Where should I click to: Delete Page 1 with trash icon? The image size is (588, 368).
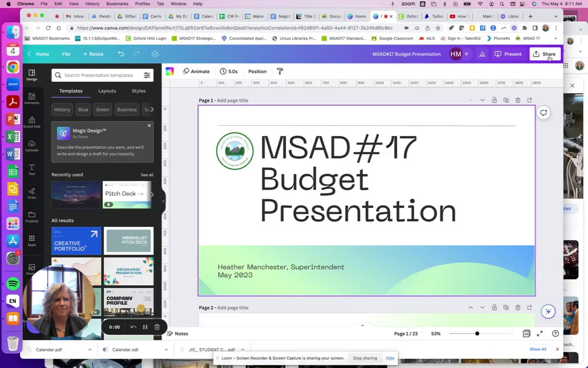[518, 100]
